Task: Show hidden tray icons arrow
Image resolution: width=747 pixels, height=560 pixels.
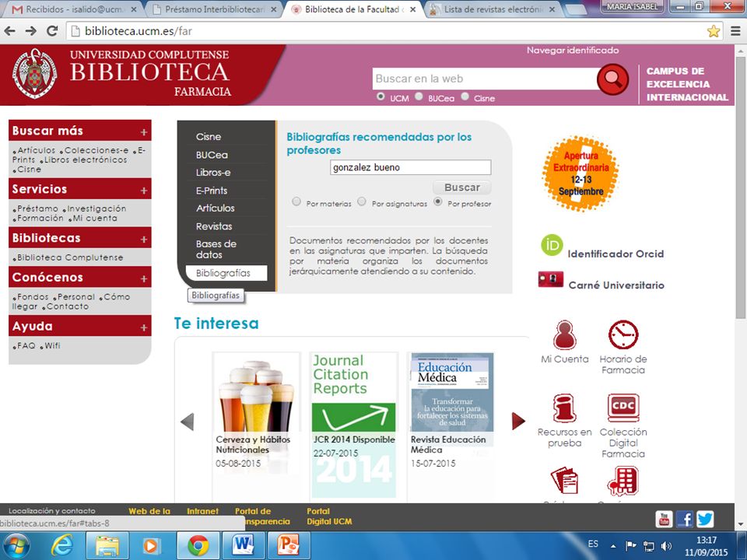Action: coord(613,546)
